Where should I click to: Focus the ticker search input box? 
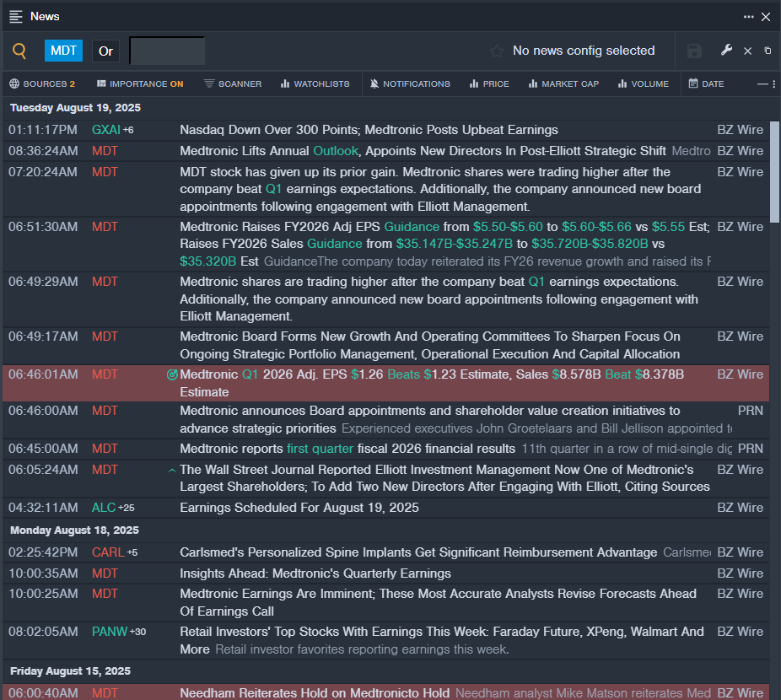tap(167, 51)
